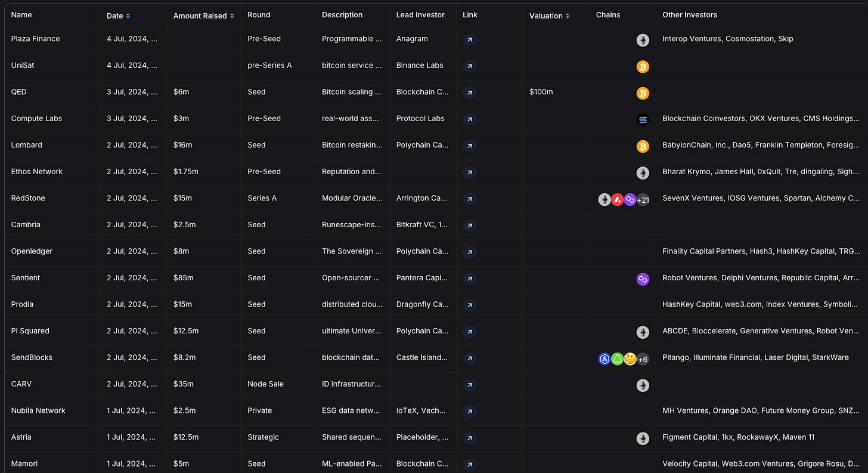
Task: Sort table by the Date column arrows
Action: [128, 16]
